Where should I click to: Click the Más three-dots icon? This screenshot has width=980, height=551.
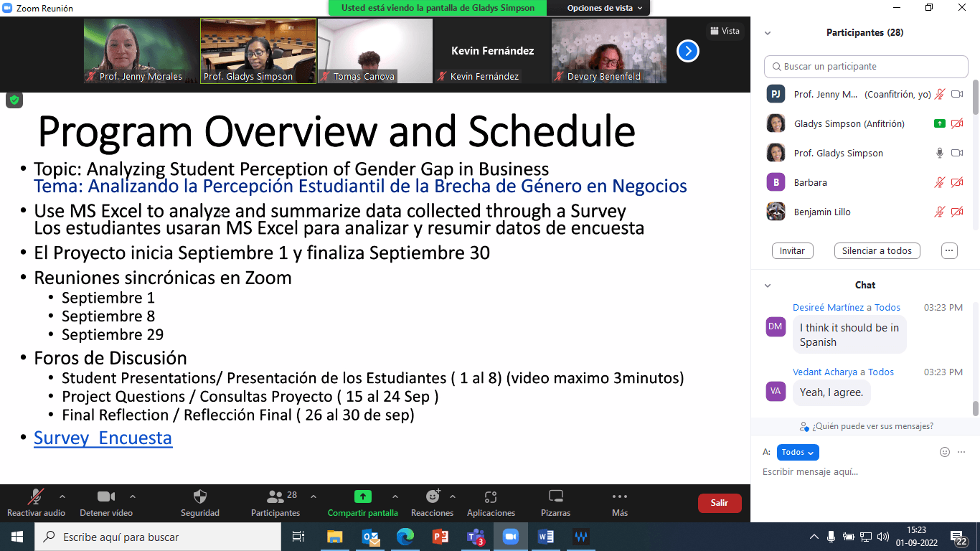click(620, 496)
